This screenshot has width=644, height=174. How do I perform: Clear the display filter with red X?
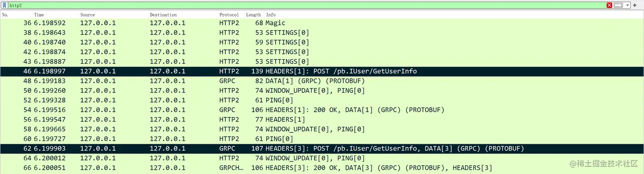(609, 5)
